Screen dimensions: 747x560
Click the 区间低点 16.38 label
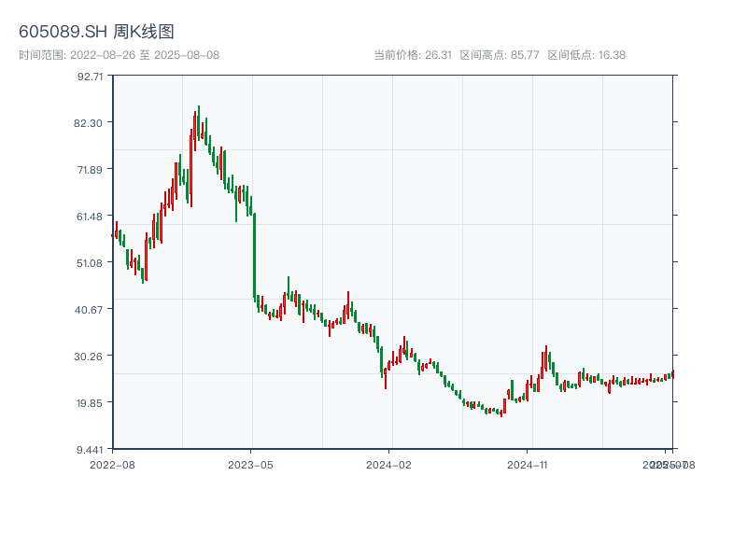tap(586, 55)
